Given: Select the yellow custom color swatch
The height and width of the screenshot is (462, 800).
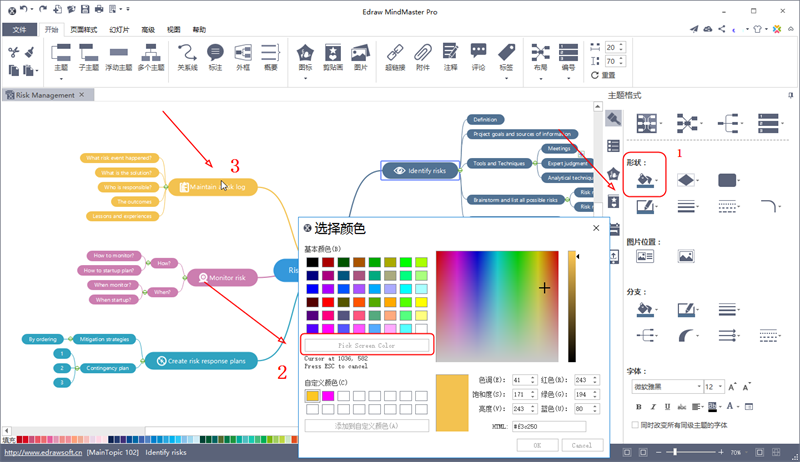Looking at the screenshot, I should tap(312, 396).
